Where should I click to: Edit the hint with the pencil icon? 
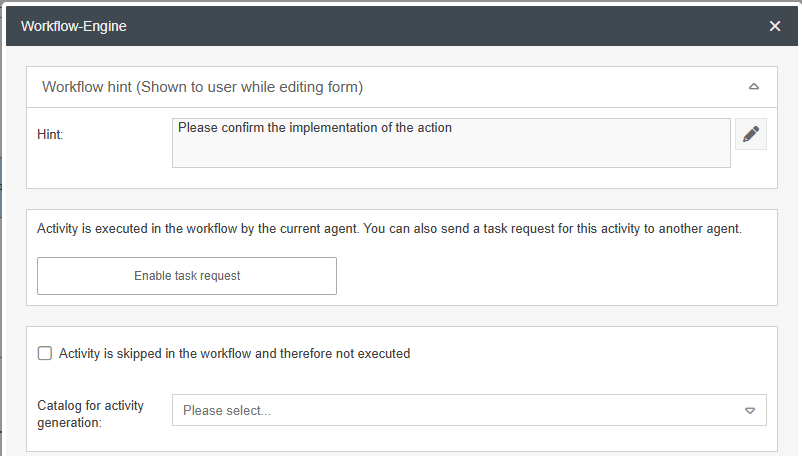pyautogui.click(x=751, y=135)
